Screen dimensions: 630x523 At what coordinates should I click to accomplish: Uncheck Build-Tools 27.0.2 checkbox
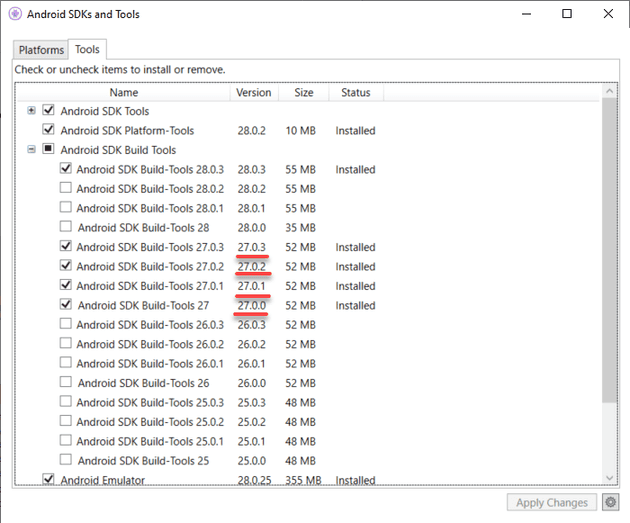65,265
